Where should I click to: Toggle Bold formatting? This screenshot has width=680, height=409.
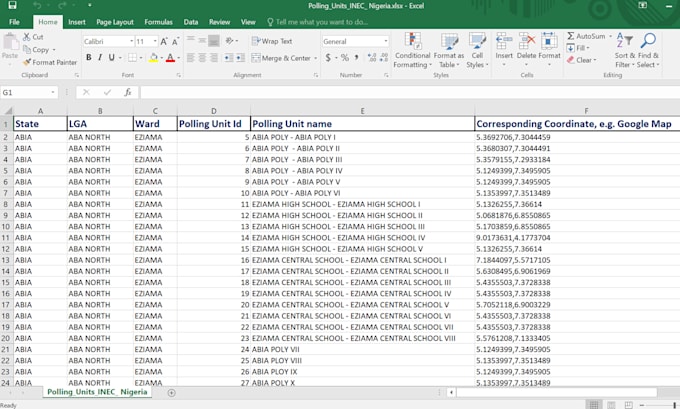[x=88, y=58]
